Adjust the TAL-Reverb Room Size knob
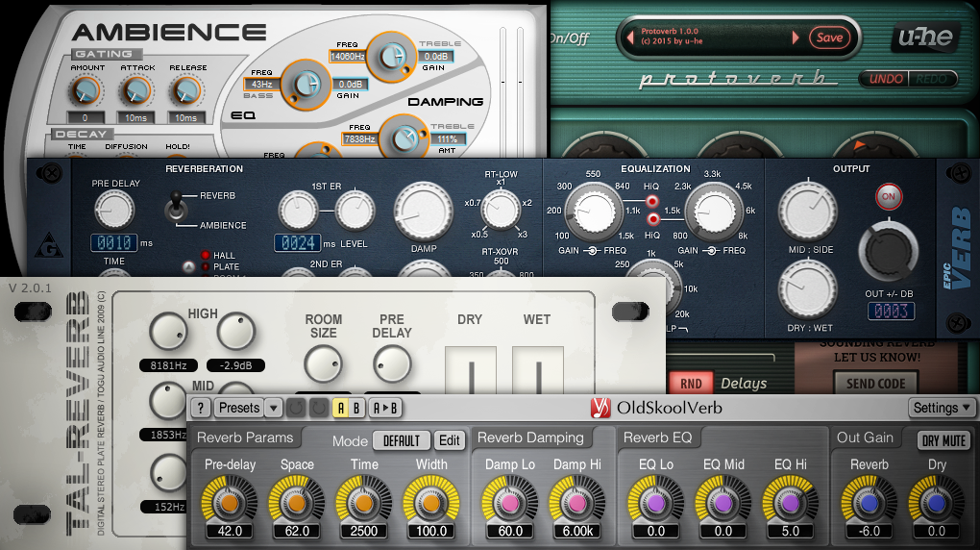Viewport: 980px width, 550px height. 323,364
